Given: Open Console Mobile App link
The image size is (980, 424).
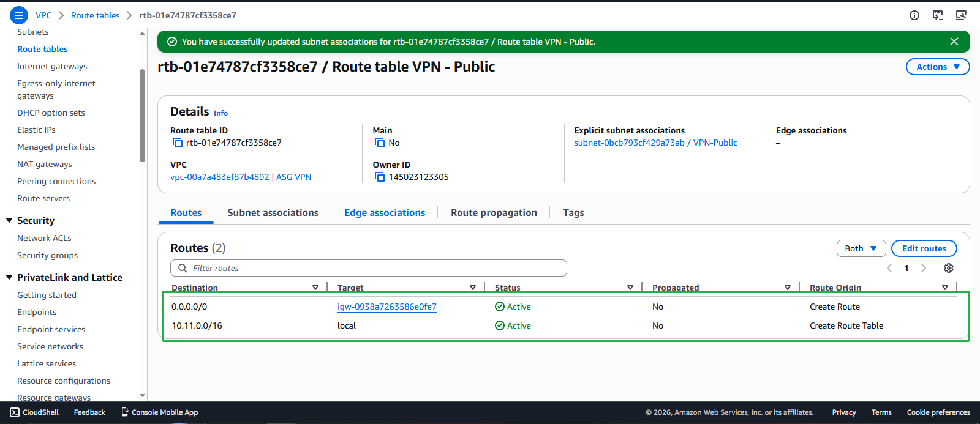Looking at the screenshot, I should tap(159, 412).
